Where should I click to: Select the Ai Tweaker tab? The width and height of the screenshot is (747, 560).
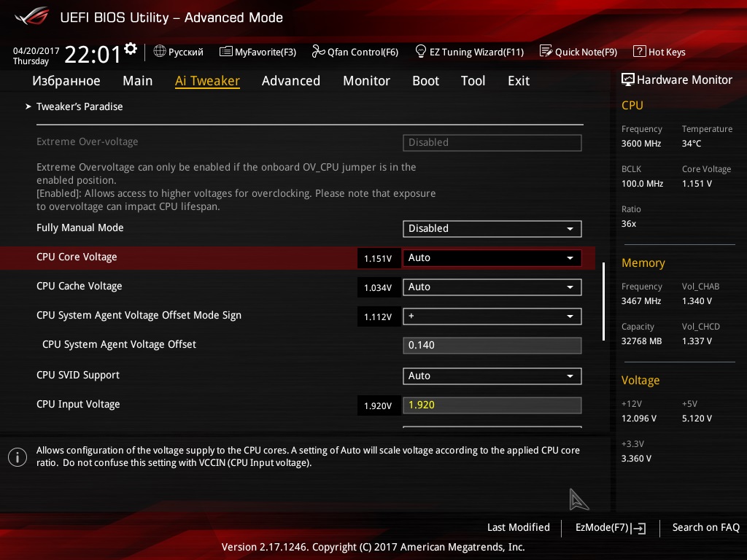click(x=207, y=81)
